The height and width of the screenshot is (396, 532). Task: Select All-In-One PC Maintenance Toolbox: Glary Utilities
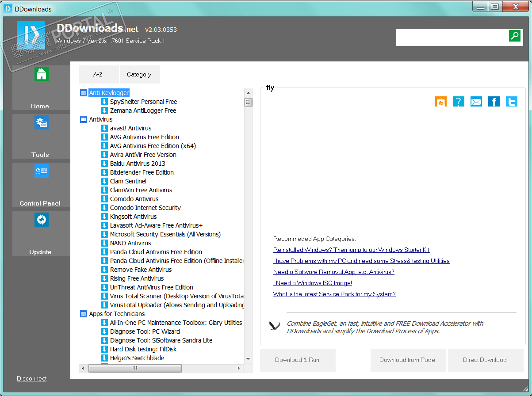click(x=176, y=323)
